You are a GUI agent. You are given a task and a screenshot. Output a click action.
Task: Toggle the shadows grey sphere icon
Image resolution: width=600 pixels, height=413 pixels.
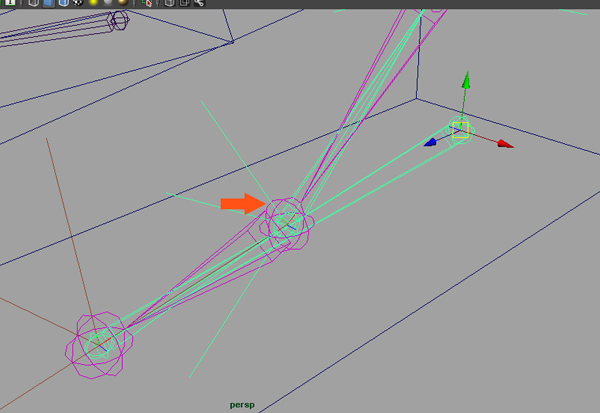(x=108, y=3)
